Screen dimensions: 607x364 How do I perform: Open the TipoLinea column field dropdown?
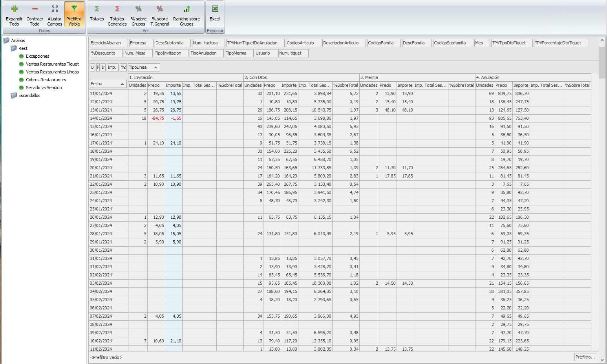click(x=155, y=68)
